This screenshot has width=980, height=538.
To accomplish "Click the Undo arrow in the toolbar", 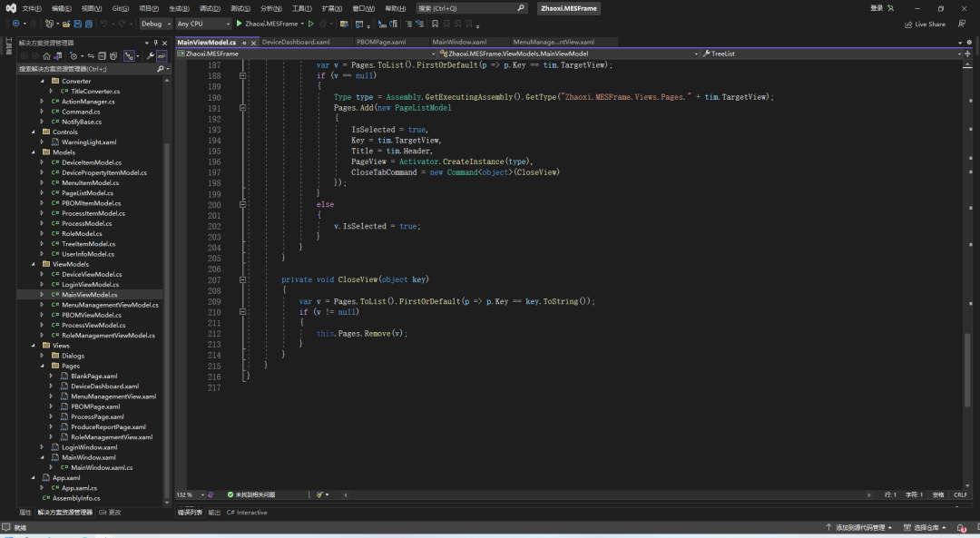I will coord(104,24).
